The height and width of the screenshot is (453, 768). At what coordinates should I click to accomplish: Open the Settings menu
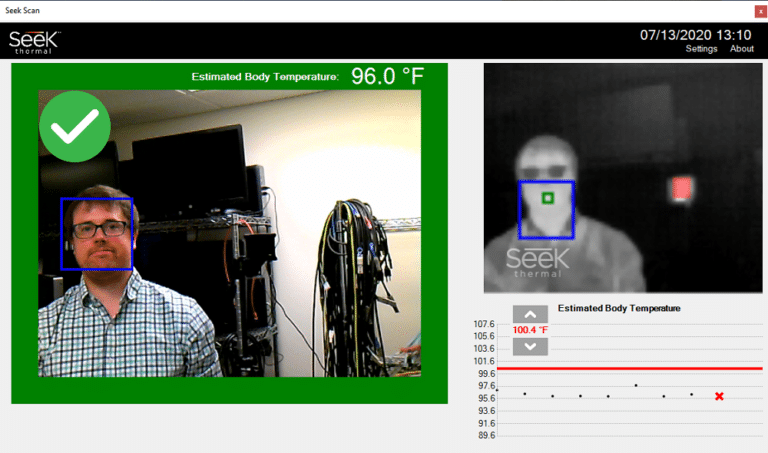[x=701, y=48]
